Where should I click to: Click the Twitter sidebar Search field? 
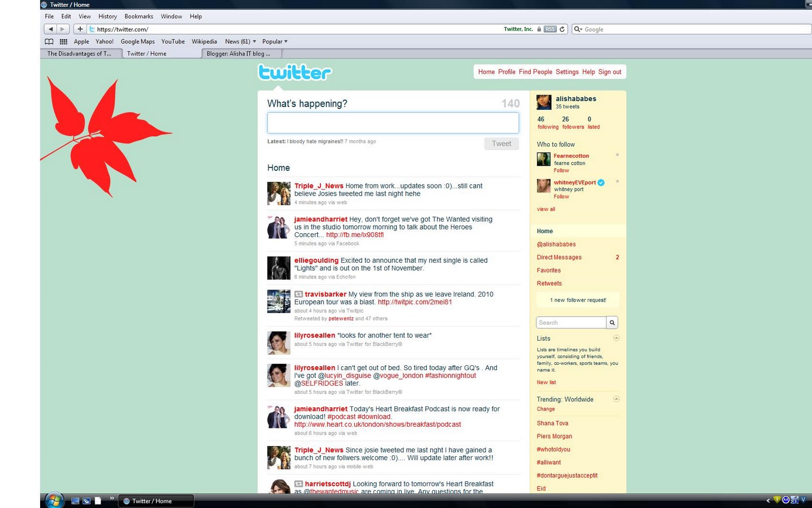click(x=571, y=323)
